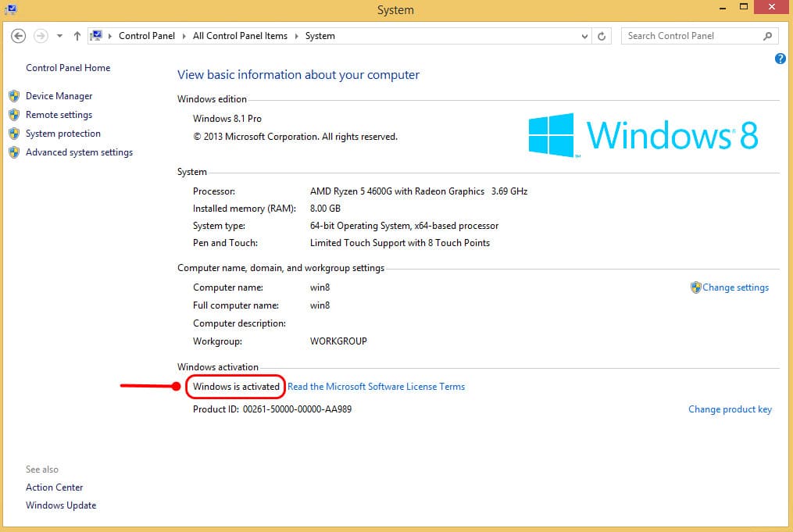This screenshot has height=532, width=793.
Task: Open the blue Help question mark
Action: [x=780, y=59]
